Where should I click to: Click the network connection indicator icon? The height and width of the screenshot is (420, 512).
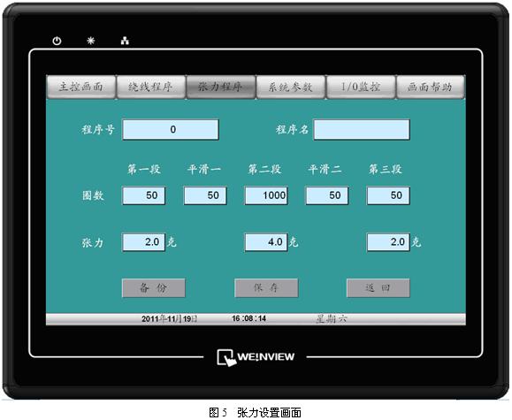[x=125, y=41]
